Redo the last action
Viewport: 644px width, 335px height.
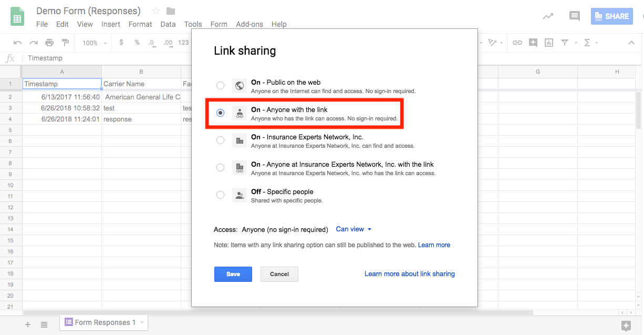click(x=34, y=43)
